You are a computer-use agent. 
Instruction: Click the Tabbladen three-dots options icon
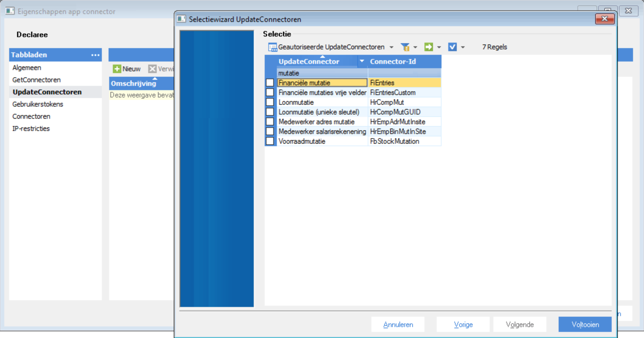point(95,55)
